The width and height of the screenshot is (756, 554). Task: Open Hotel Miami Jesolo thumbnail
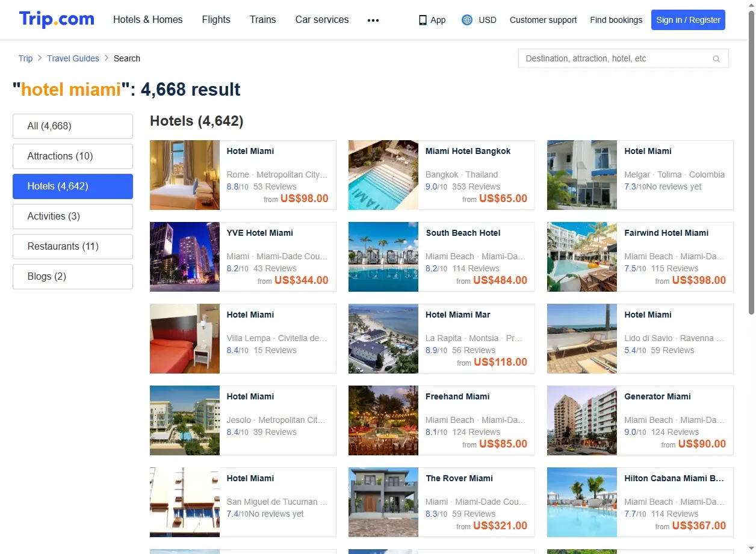[x=185, y=420]
